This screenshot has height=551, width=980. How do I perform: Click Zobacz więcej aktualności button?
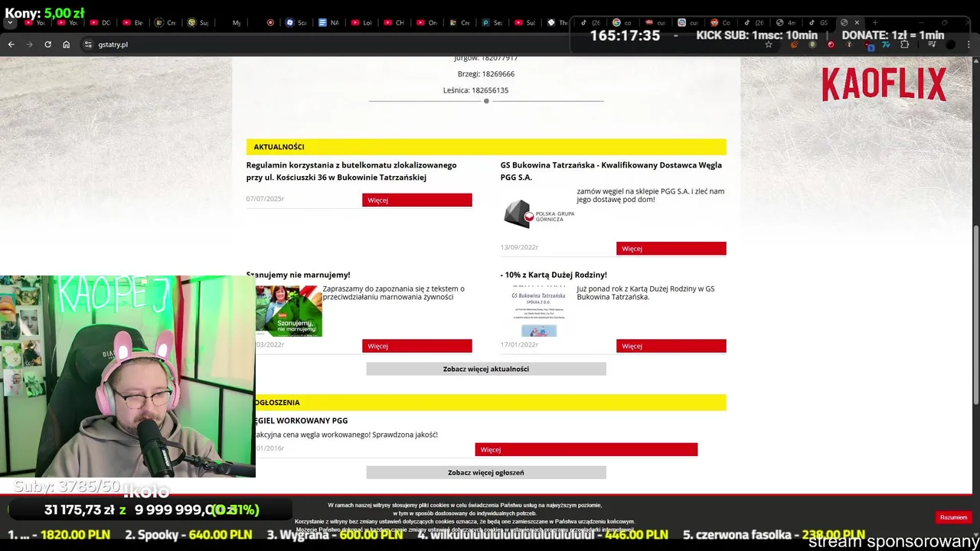[486, 369]
